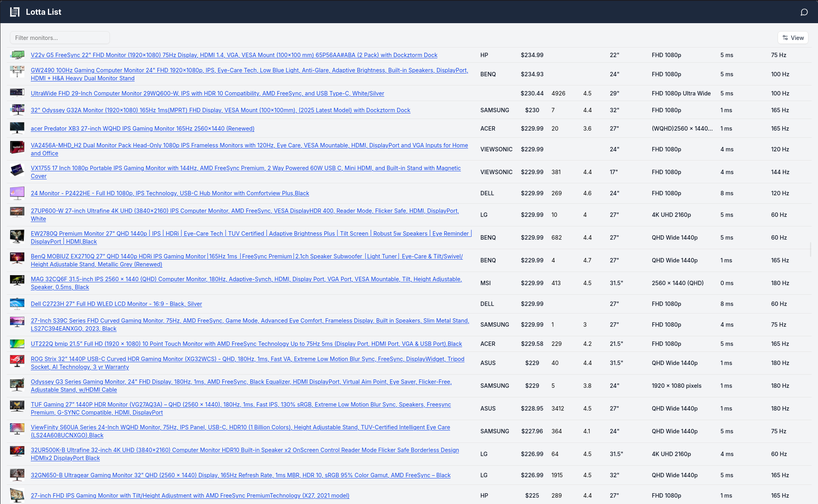Open the 27UP600-W Ultrafine 4K link
Screen dimensions: 818x504
tap(245, 215)
